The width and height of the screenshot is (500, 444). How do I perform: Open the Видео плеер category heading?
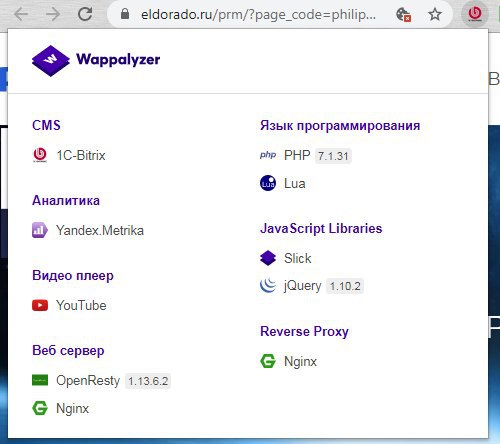tap(73, 276)
